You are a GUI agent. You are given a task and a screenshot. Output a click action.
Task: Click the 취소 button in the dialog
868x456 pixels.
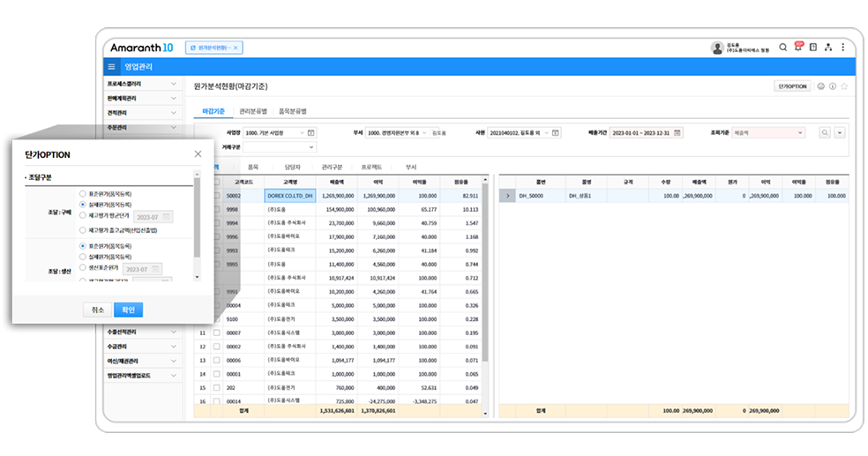(97, 310)
